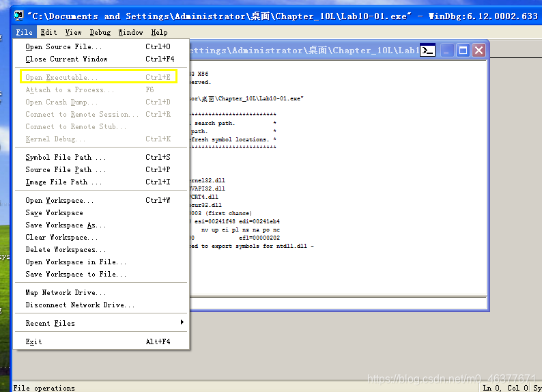Open Symbol File Path dialog
This screenshot has height=392, width=542.
click(x=101, y=157)
